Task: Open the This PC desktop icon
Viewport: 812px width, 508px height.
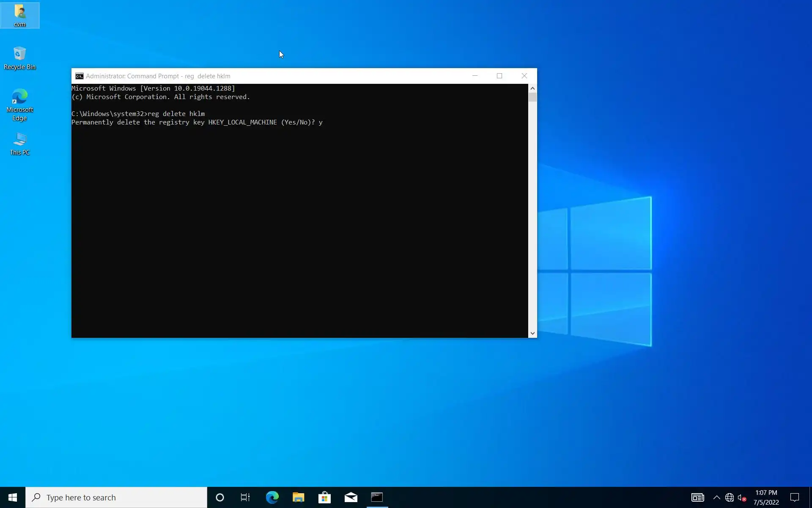Action: point(19,144)
